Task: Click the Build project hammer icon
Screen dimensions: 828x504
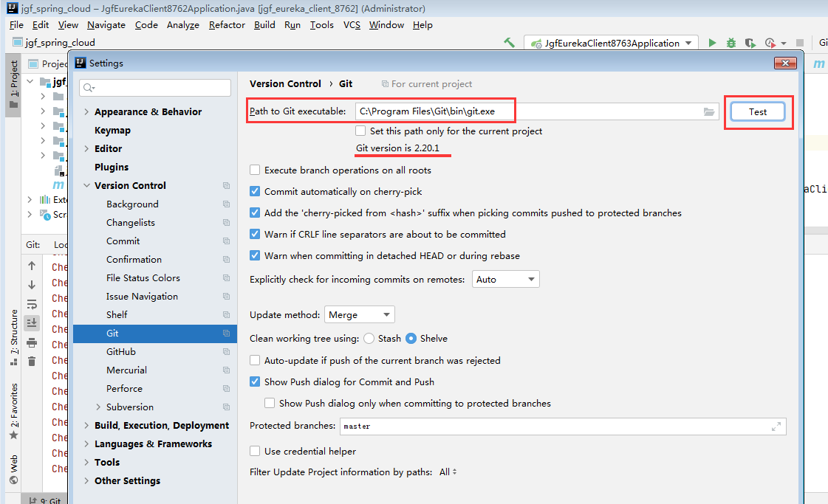Action: 509,43
